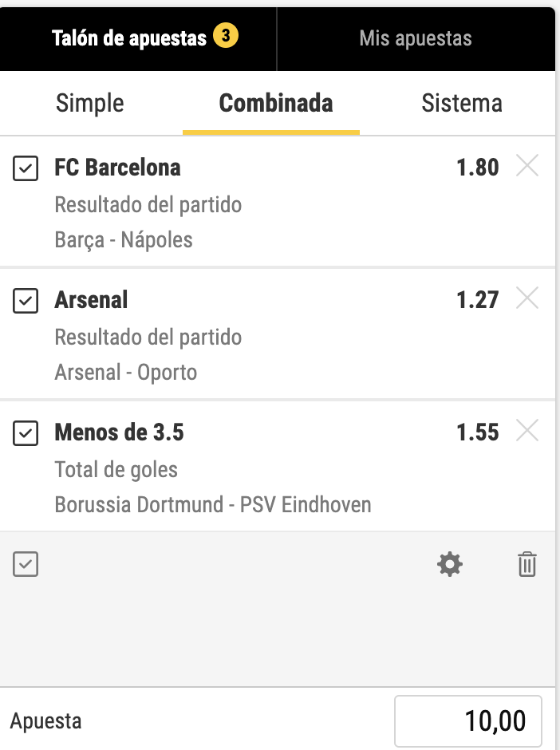Open the Borussia Dortmund - PSV Eindhoven match
The height and width of the screenshot is (750, 560).
pos(213,504)
